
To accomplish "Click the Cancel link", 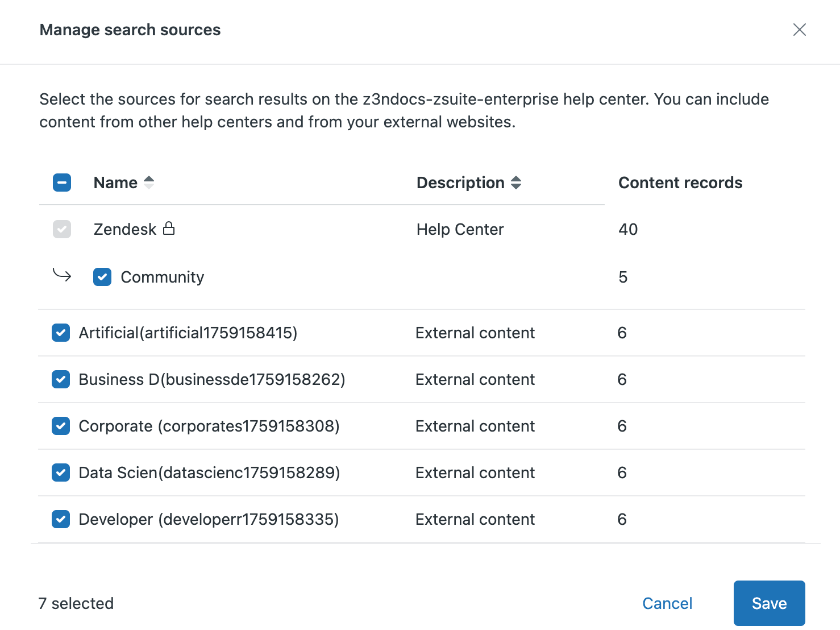I will click(x=667, y=603).
